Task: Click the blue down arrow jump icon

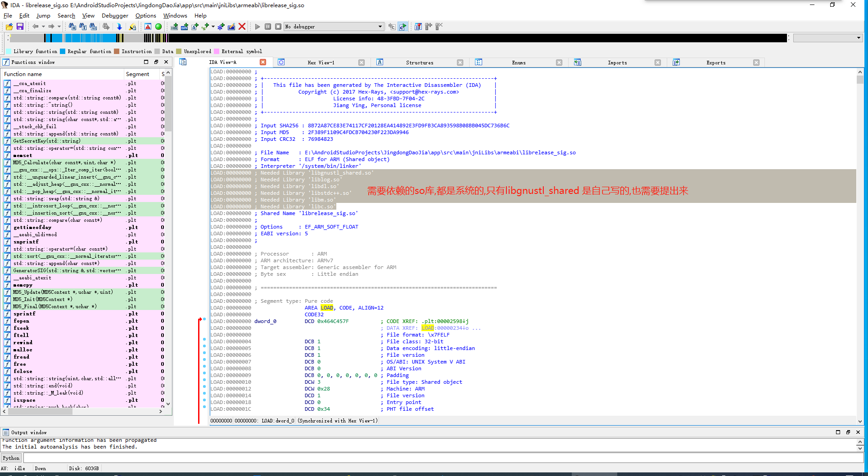Action: click(x=119, y=27)
